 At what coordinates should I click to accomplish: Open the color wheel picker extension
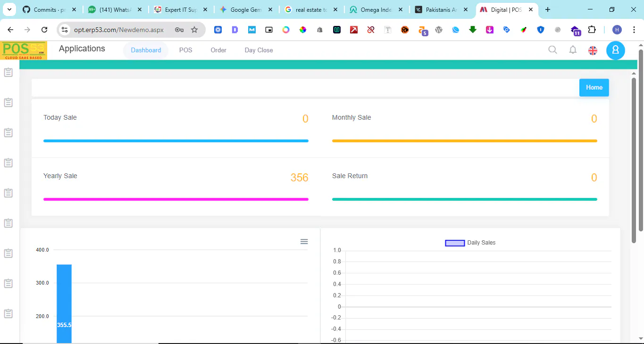303,30
